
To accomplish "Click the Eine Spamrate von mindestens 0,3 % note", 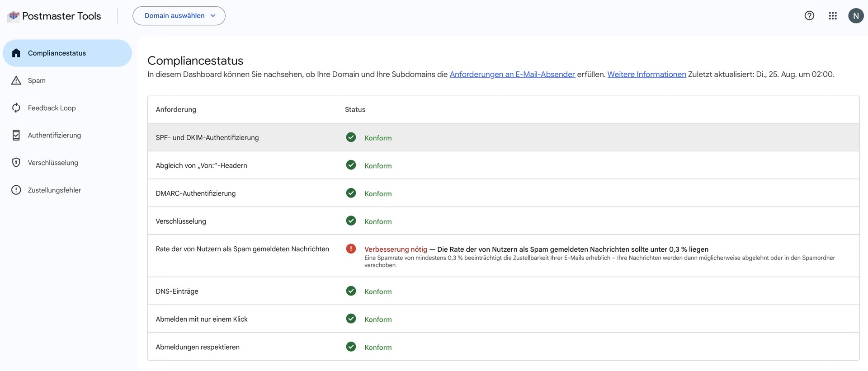I will [x=599, y=262].
